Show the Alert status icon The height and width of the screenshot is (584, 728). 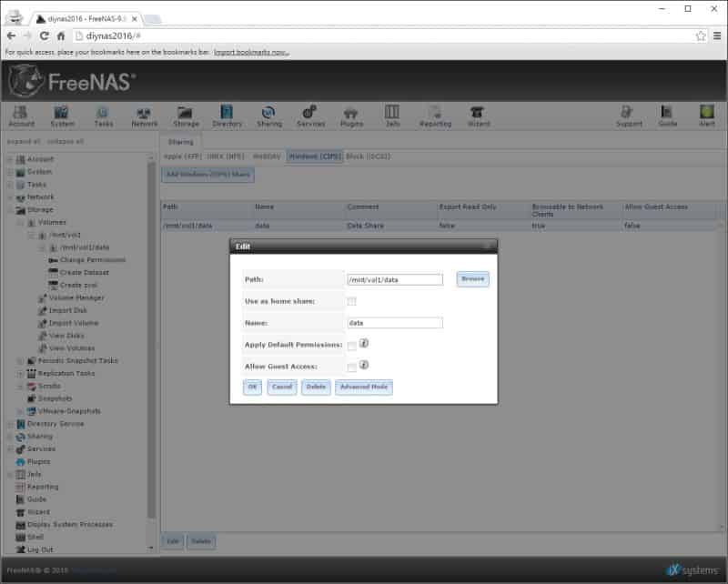point(707,116)
